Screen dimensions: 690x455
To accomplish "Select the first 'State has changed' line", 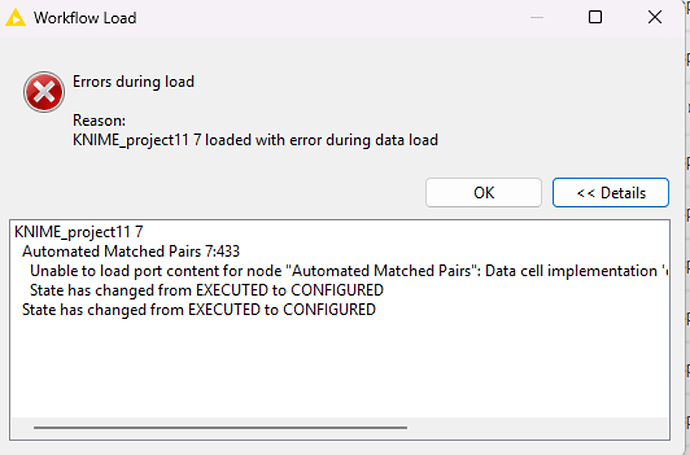I will [206, 290].
